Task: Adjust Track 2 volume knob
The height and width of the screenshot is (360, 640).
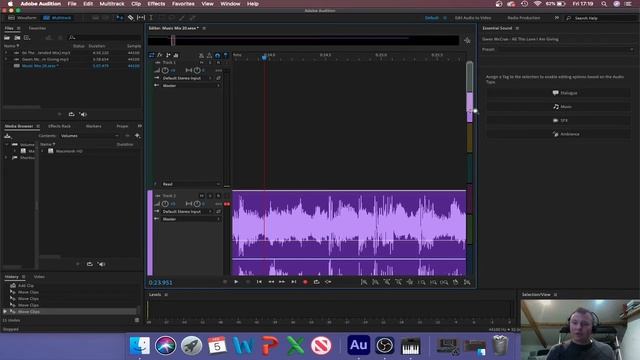Action: point(165,204)
